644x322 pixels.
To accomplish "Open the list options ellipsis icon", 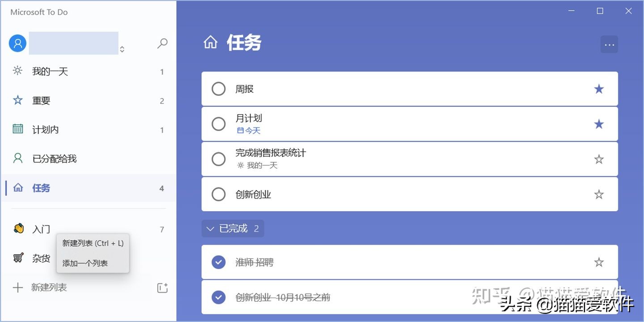I will coord(609,44).
